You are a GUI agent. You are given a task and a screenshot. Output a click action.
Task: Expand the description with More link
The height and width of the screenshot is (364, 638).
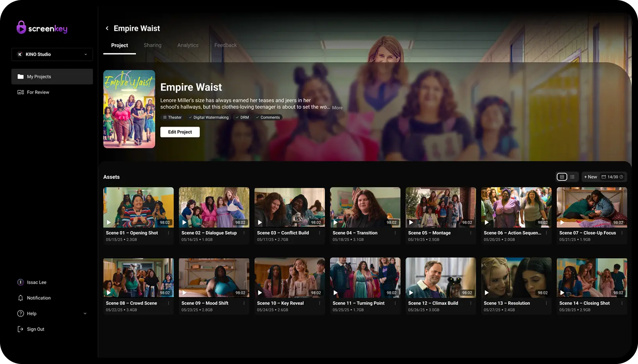click(x=337, y=108)
